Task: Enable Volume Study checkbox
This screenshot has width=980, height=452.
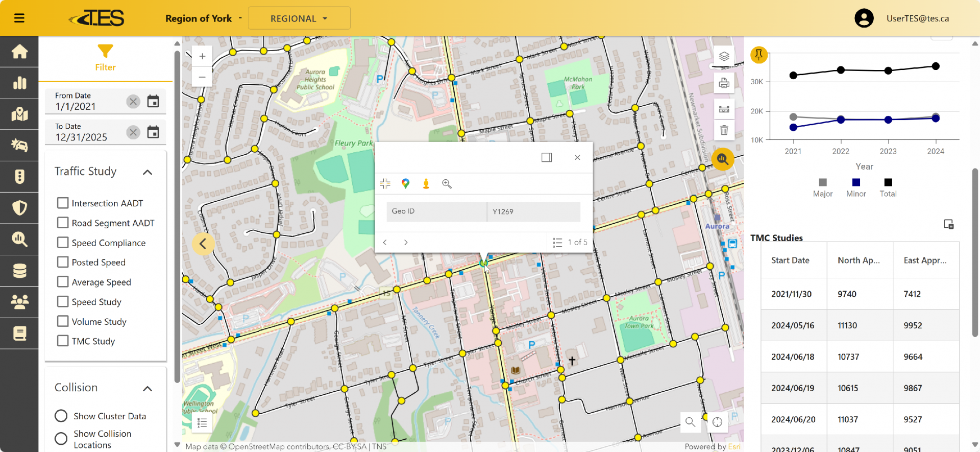Action: (63, 321)
